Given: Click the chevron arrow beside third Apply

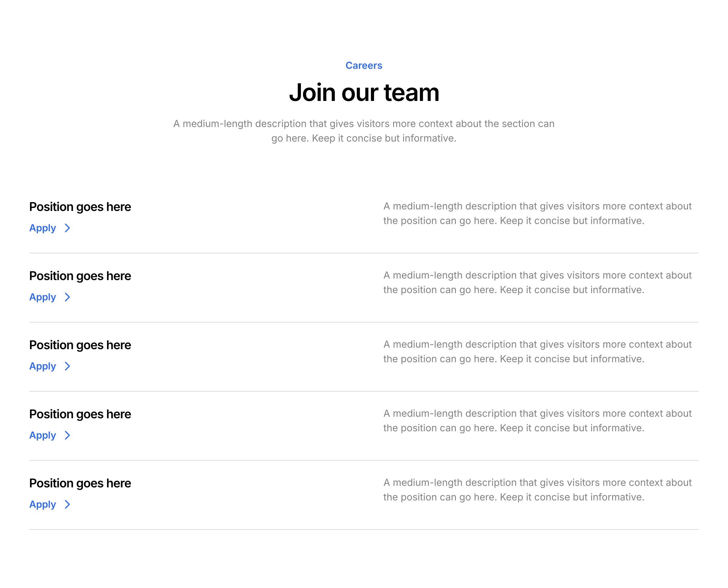Looking at the screenshot, I should [67, 366].
